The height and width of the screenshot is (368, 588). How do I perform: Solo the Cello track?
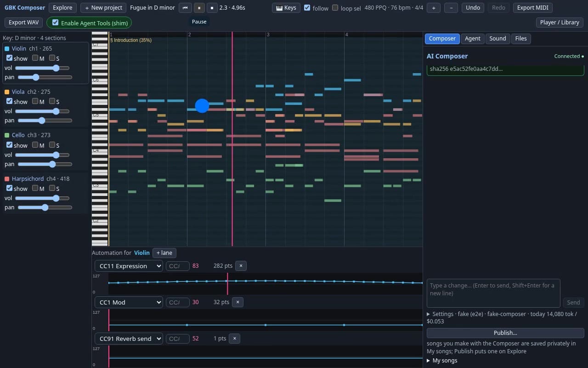(x=52, y=145)
